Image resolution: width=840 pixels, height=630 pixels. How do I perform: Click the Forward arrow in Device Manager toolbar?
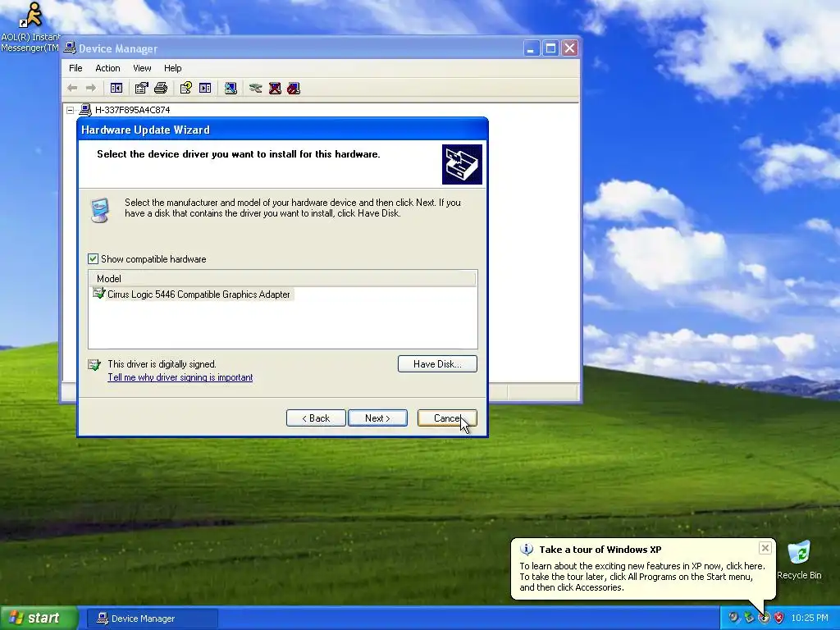(91, 88)
